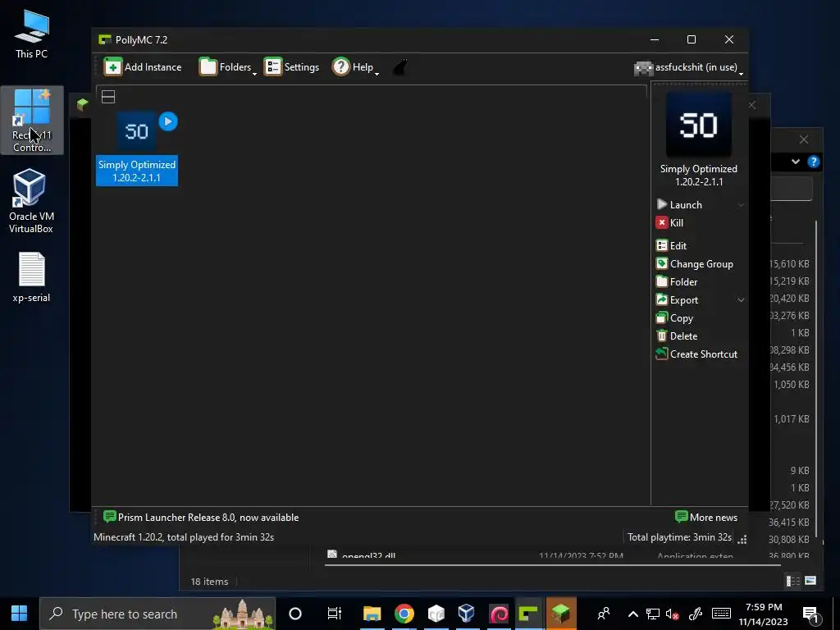840x630 pixels.
Task: Edit the selected instance
Action: 671,246
